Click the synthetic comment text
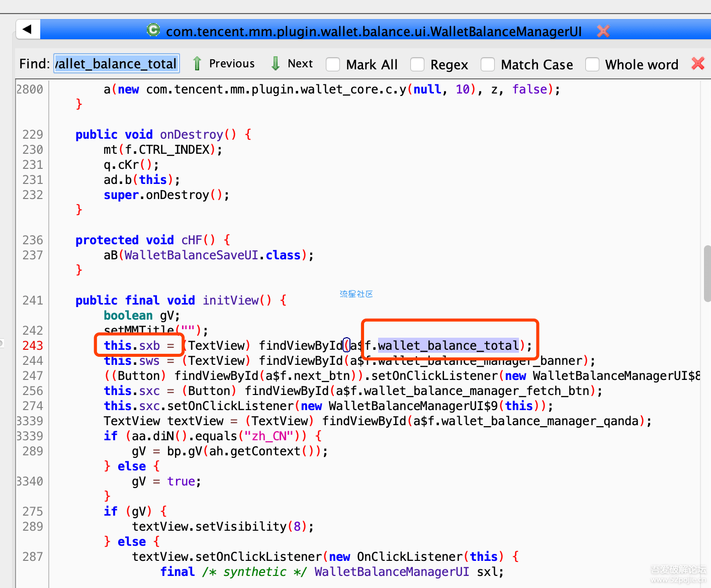 coord(255,572)
